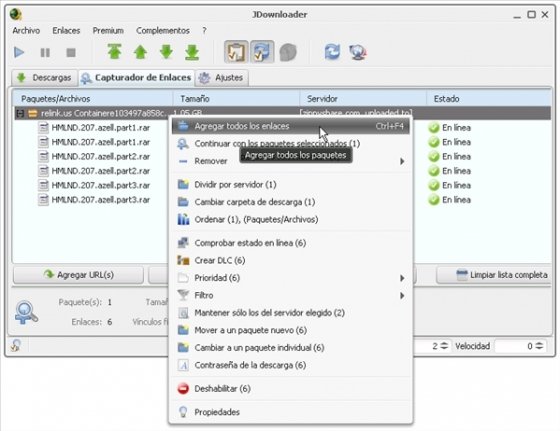This screenshot has width=560, height=431.
Task: Move selection to bottom with green arrow
Action: (x=192, y=52)
